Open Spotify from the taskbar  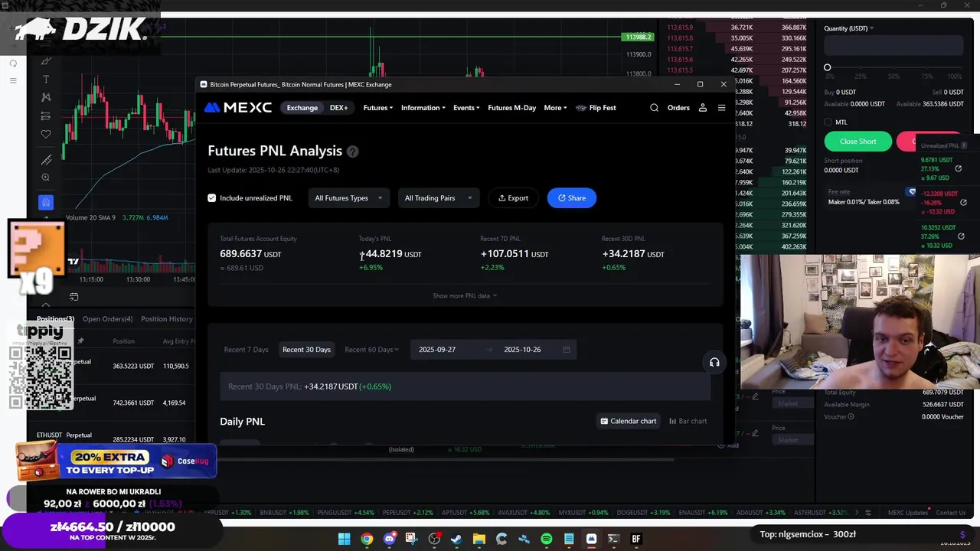546,539
